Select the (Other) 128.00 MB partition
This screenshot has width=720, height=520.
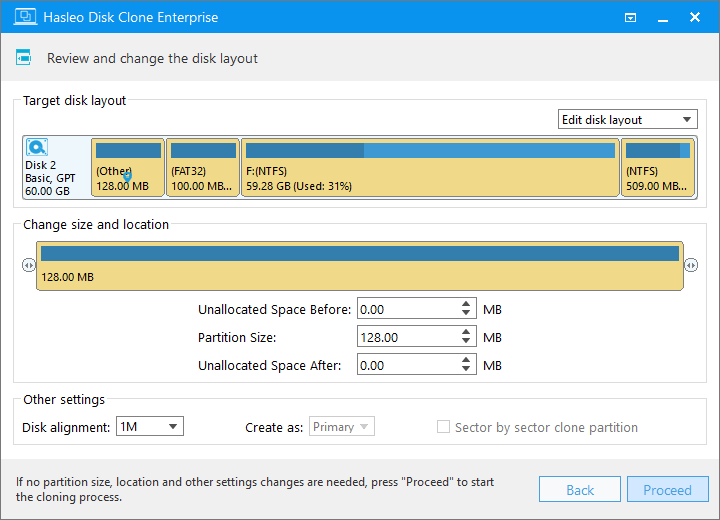tap(128, 168)
